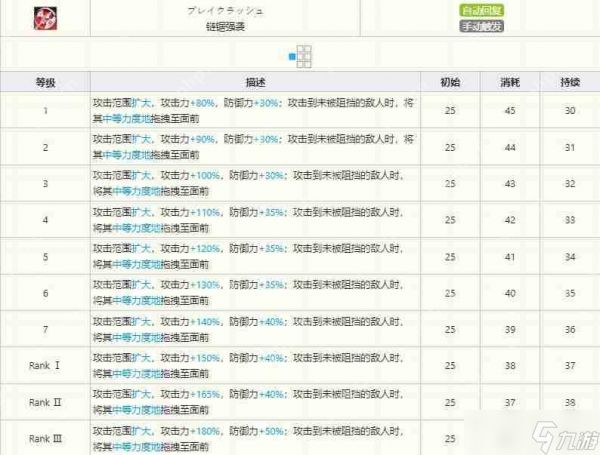Click duration value 36 in level 7 row
This screenshot has width=600, height=455.
pyautogui.click(x=570, y=329)
